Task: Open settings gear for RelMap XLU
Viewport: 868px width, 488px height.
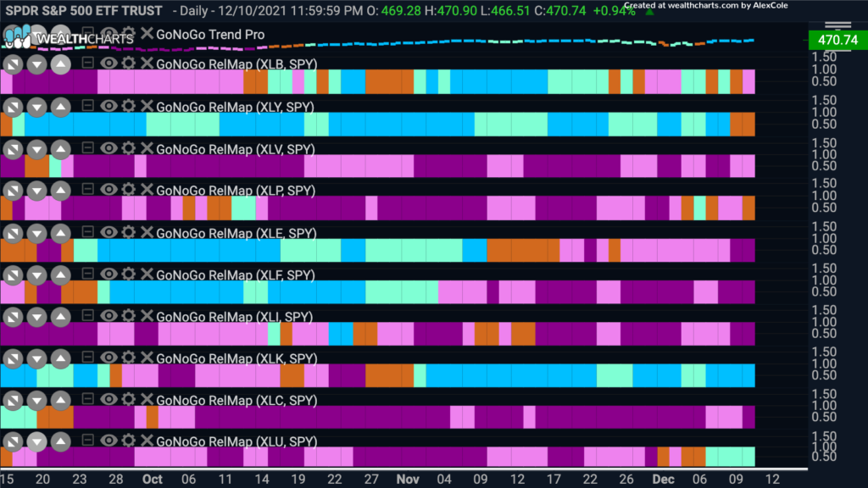Action: tap(129, 441)
